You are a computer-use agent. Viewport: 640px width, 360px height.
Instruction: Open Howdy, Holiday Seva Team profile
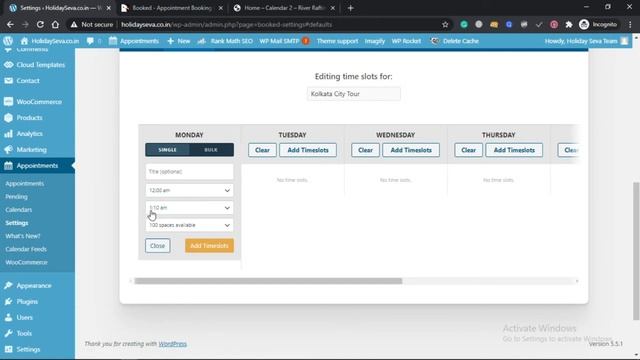pos(586,41)
